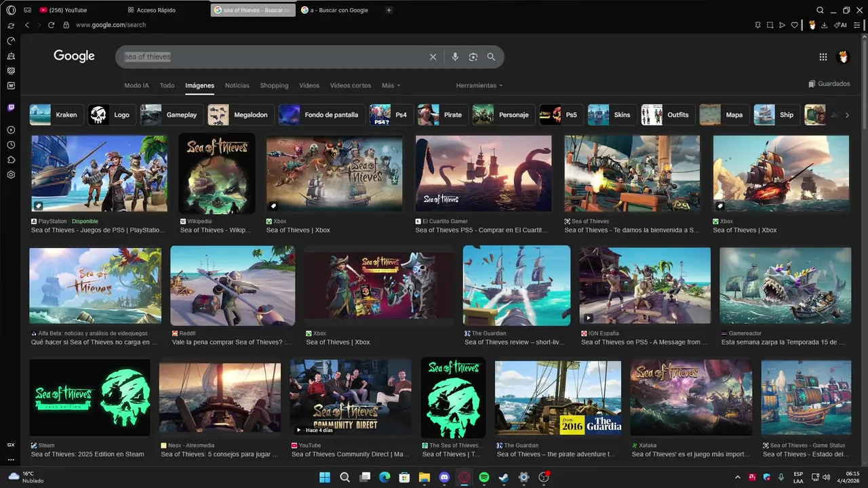Screen dimensions: 868x488
Task: Clear the search box with the X icon
Action: [x=433, y=57]
